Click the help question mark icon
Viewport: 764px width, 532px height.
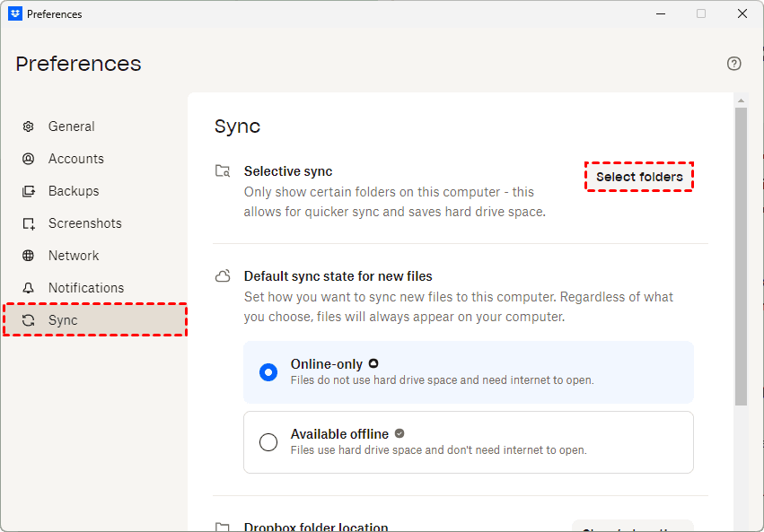[x=733, y=64]
